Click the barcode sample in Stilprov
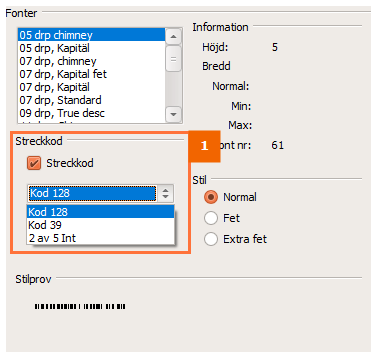 click(80, 306)
